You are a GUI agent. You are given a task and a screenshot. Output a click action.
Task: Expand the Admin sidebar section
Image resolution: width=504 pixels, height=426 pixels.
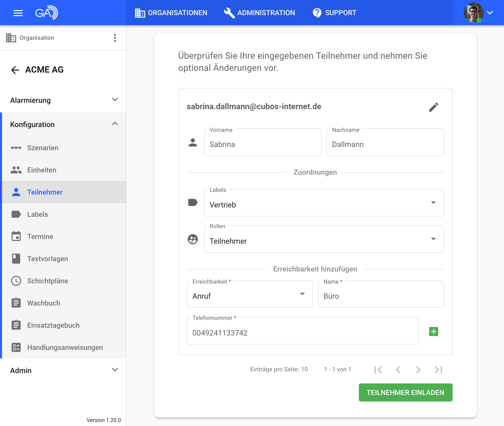tap(63, 370)
